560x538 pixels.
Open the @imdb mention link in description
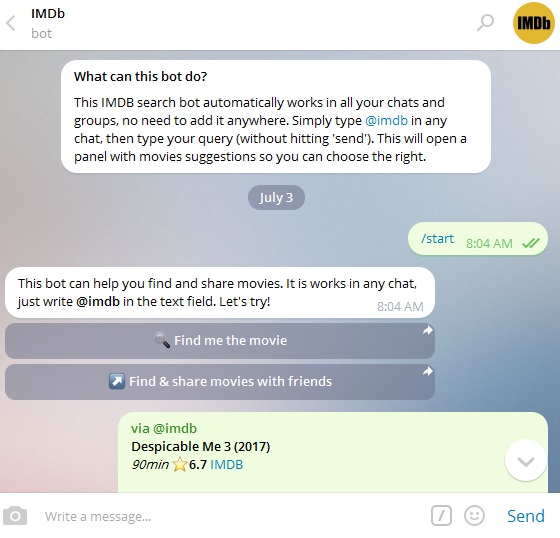click(386, 120)
